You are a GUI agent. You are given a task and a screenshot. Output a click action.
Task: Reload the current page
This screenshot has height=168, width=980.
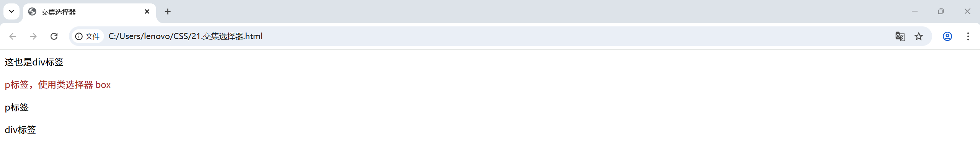click(x=54, y=36)
